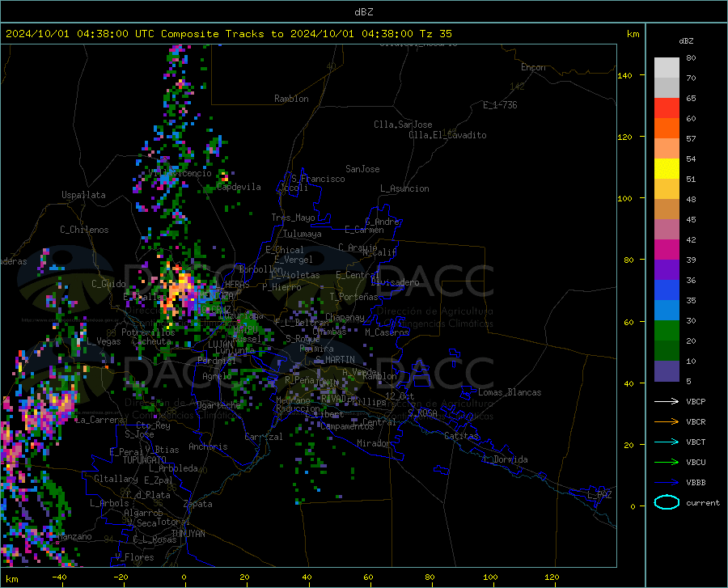Click the L_Vegas map label
This screenshot has height=588, width=728.
click(104, 342)
